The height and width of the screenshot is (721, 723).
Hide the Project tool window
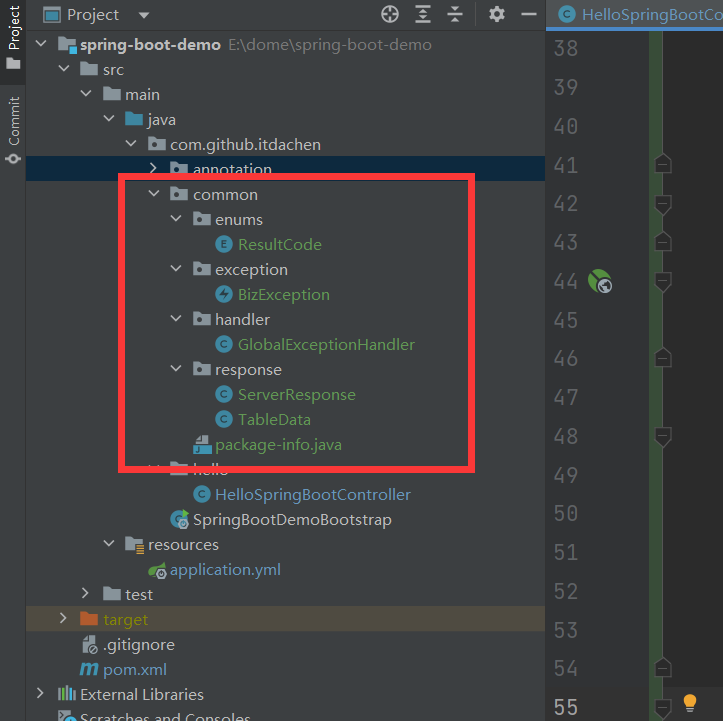tap(528, 15)
